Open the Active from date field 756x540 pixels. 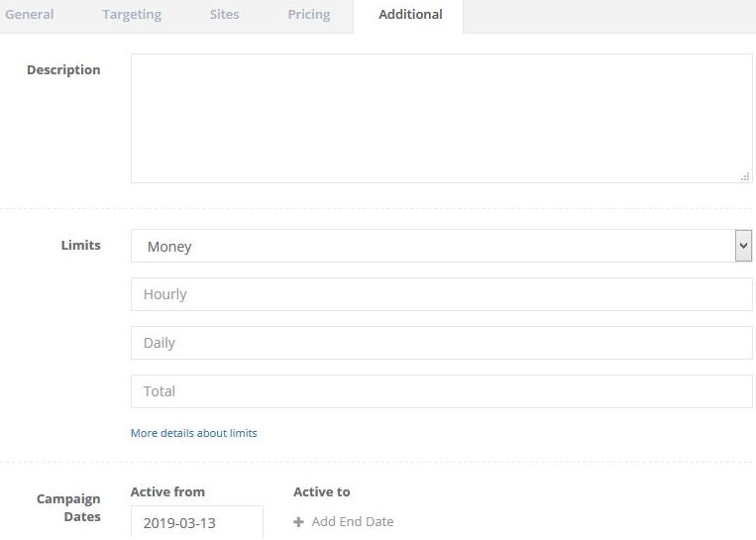click(196, 522)
